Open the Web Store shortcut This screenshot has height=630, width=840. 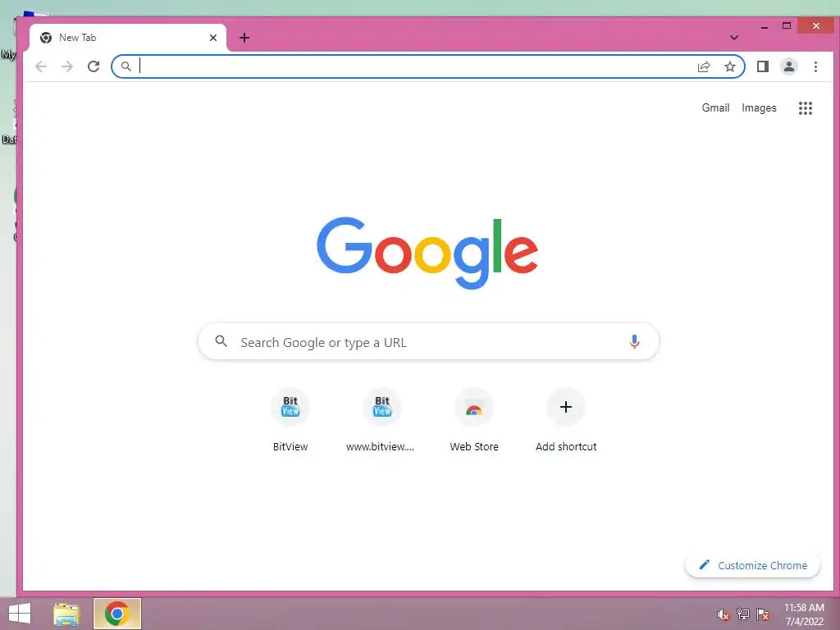pos(474,421)
